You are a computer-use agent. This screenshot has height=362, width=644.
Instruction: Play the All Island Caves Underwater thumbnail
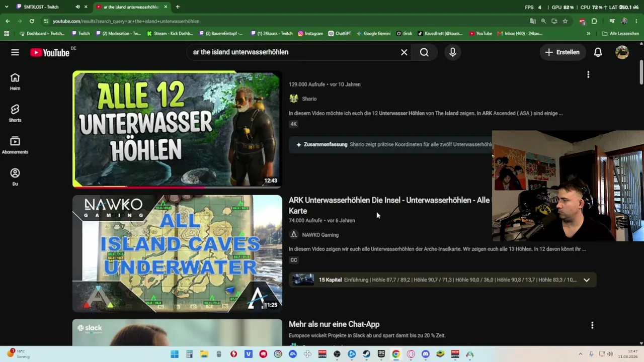pos(177,253)
